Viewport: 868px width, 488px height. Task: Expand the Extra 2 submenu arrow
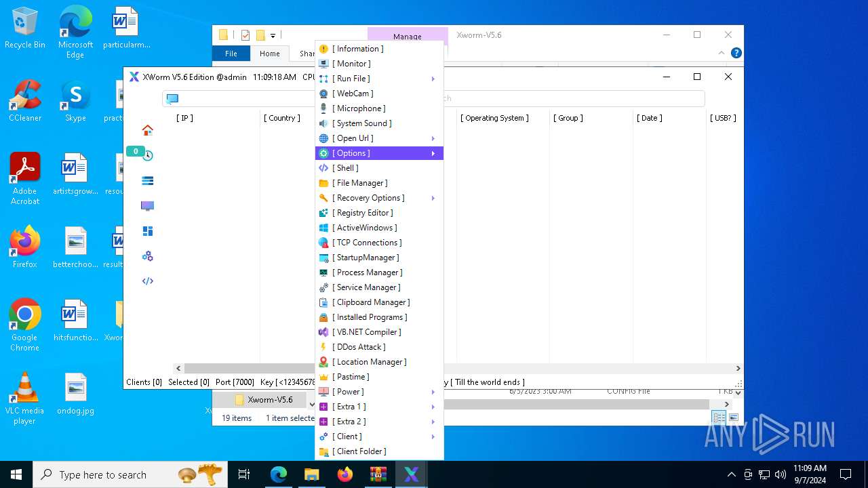tap(433, 422)
